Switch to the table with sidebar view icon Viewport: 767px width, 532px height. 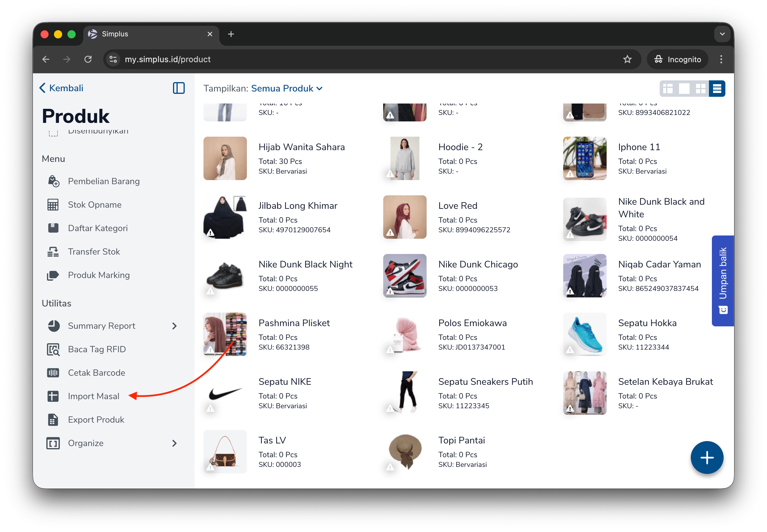click(668, 88)
